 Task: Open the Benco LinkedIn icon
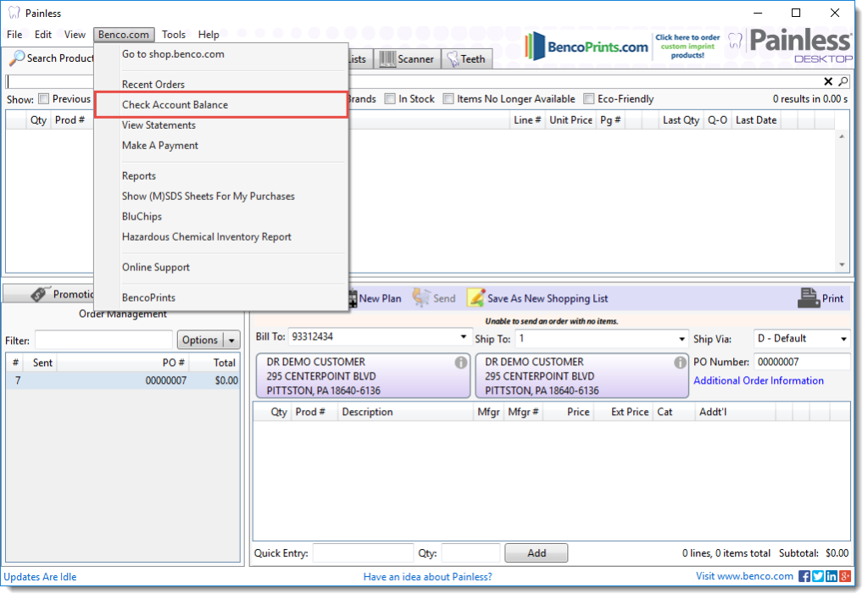[832, 576]
